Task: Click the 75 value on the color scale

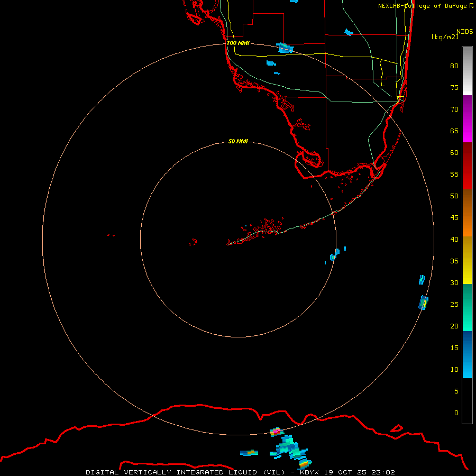Action: (x=454, y=88)
